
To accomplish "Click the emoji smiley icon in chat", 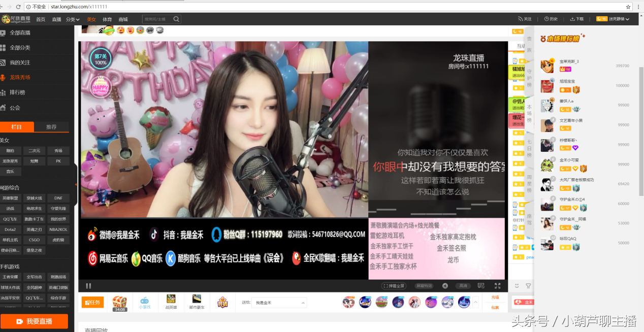I will click(x=517, y=286).
